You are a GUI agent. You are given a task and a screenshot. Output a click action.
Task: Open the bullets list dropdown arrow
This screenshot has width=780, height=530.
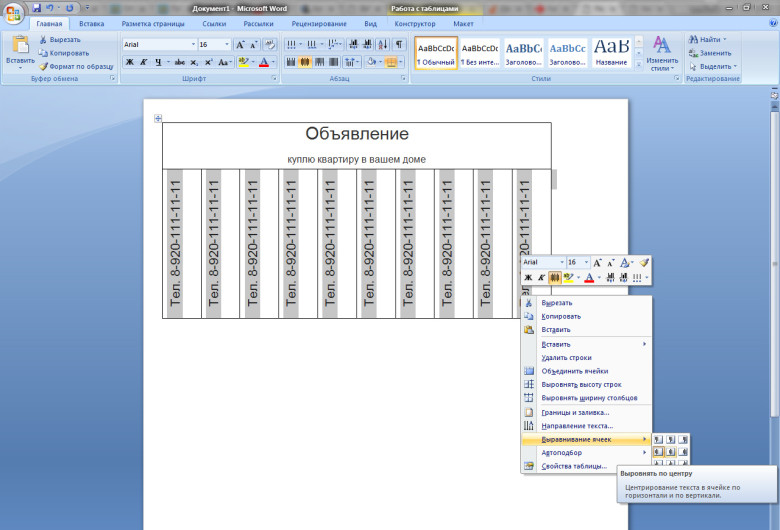(x=300, y=45)
